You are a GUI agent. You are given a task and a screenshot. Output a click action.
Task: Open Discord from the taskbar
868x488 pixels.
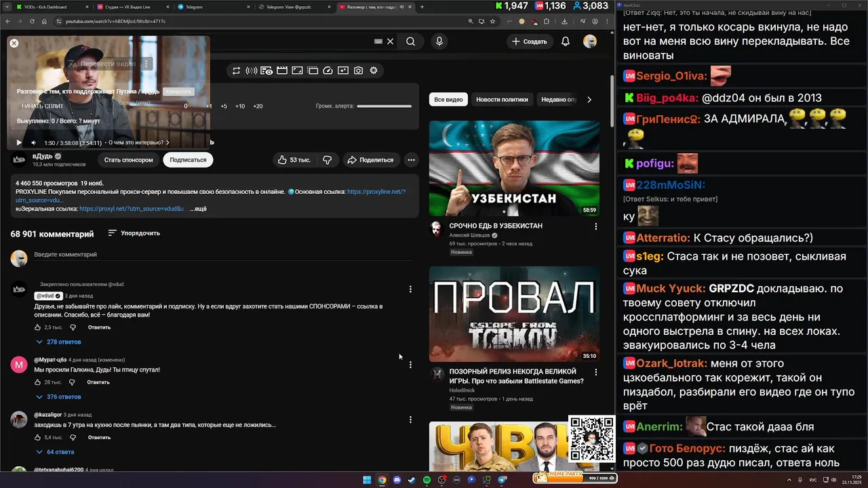coord(397,480)
